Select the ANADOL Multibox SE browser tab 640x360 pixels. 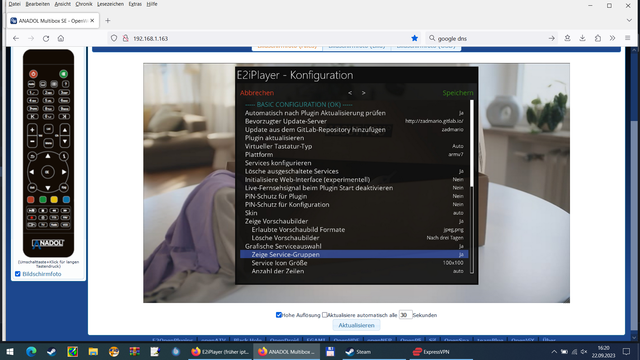tap(53, 20)
